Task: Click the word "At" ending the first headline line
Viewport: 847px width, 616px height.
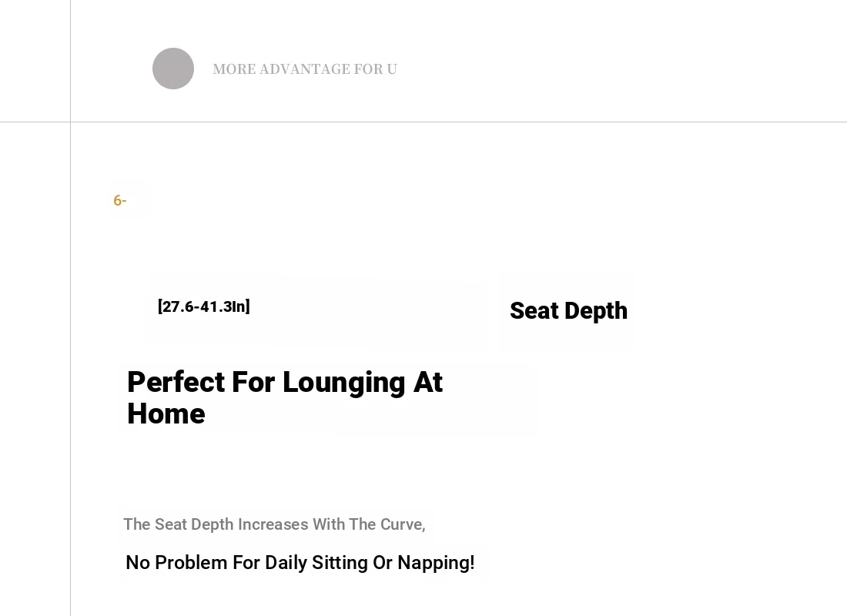Action: point(428,381)
